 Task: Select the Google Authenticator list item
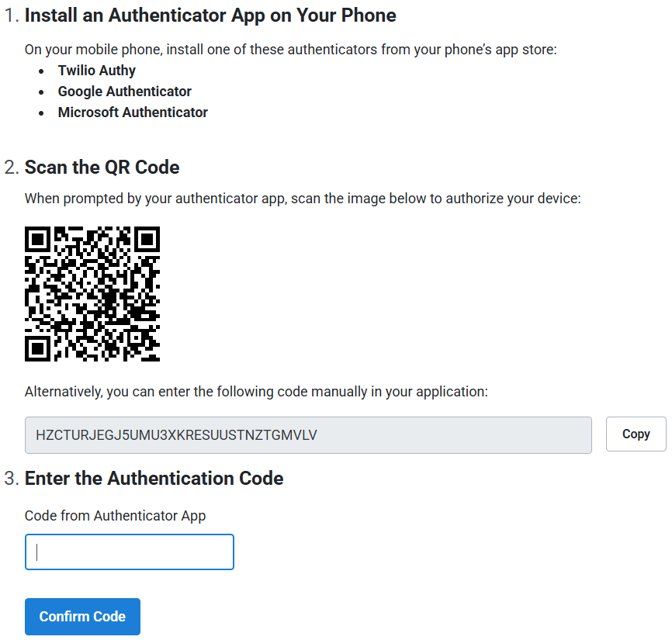tap(125, 92)
